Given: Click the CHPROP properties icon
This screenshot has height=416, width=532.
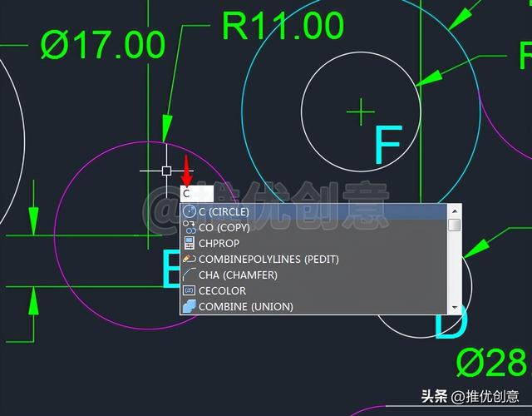Looking at the screenshot, I should click(x=190, y=243).
